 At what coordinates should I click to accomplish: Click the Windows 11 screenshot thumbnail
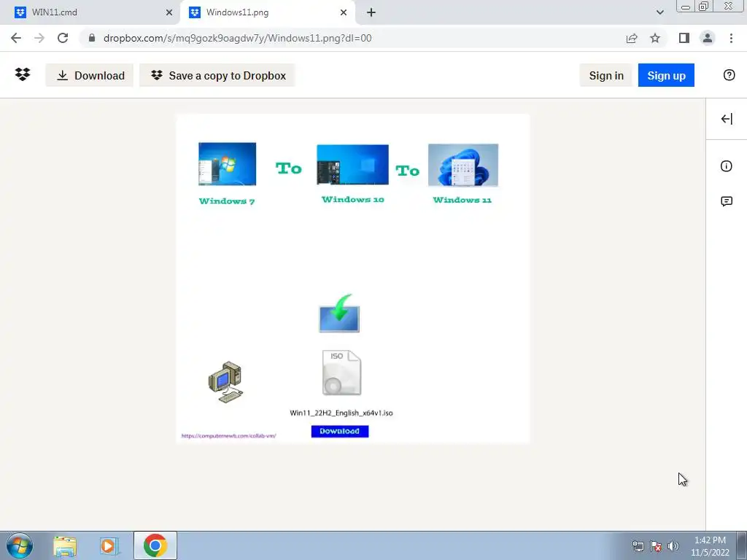pos(463,165)
